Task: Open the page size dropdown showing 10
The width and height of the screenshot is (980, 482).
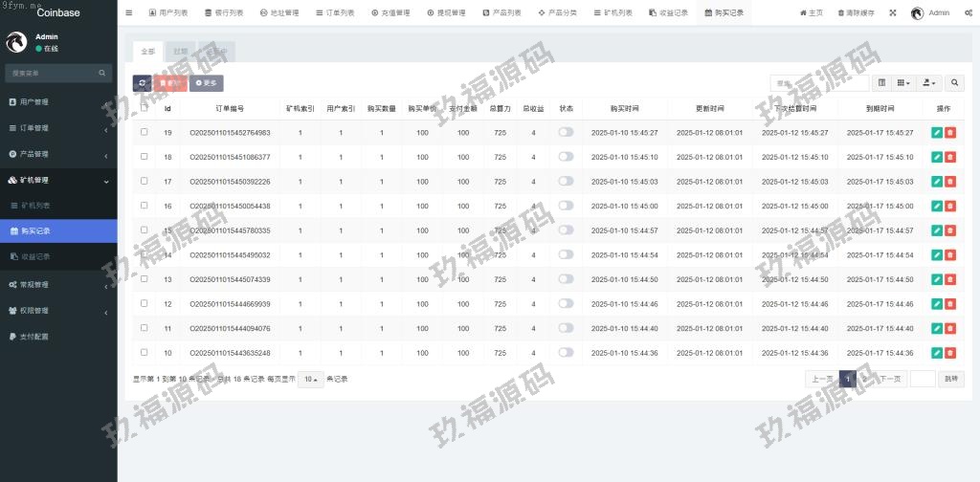Action: click(311, 379)
